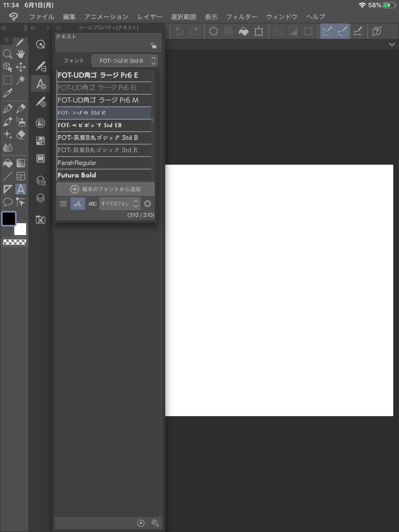Open the Layer panel stack icon

(x=41, y=198)
